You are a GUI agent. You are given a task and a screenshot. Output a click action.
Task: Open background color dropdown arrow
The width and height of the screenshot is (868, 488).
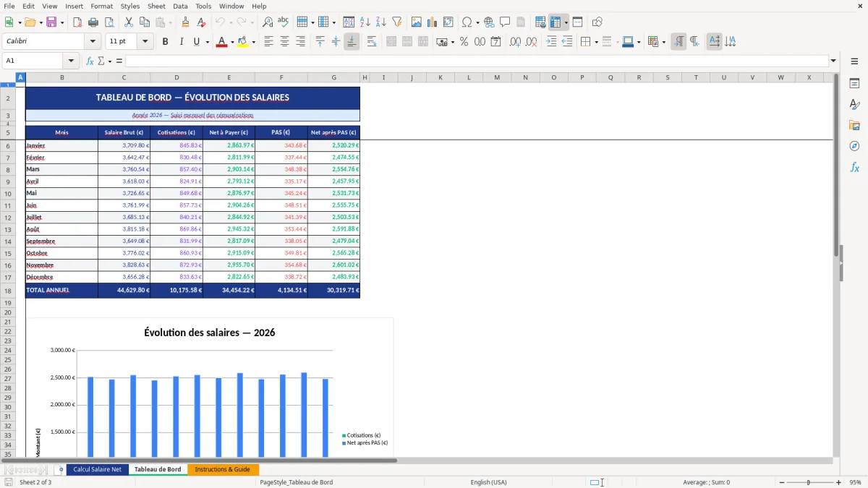pos(253,42)
